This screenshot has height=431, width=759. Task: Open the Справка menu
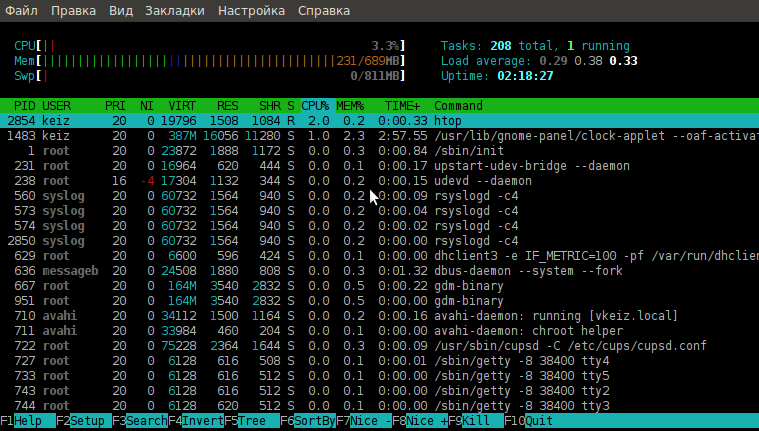click(324, 11)
